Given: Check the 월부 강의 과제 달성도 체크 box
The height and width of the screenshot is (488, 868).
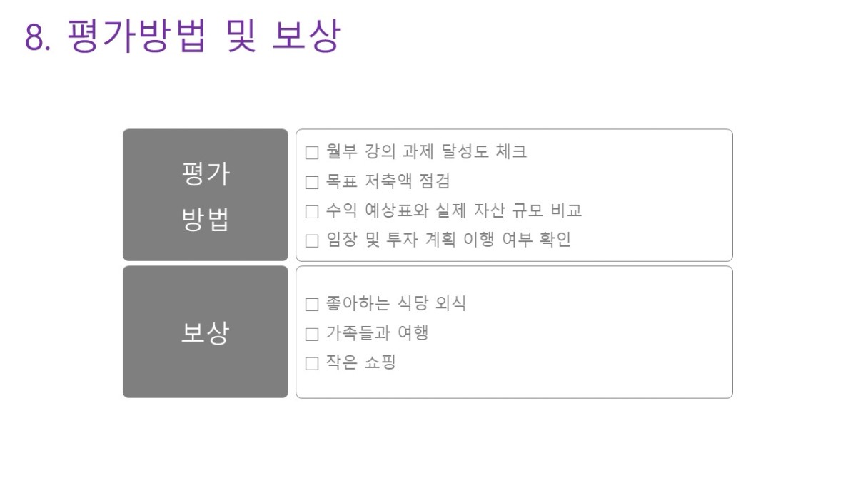Looking at the screenshot, I should coord(312,153).
